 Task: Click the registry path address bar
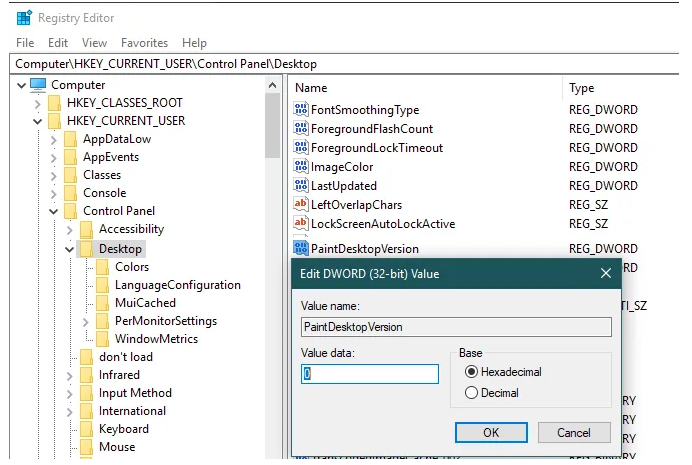coord(344,64)
